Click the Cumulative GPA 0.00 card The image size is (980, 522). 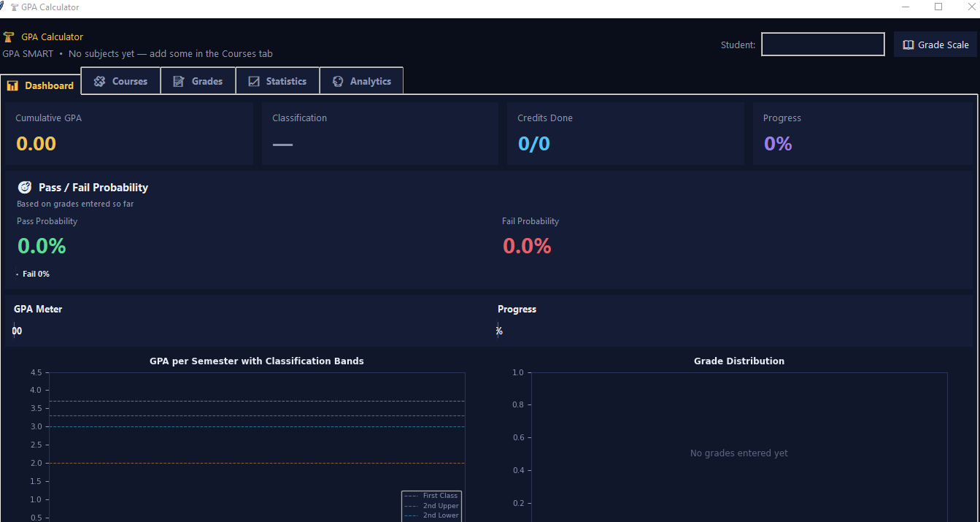(x=128, y=133)
